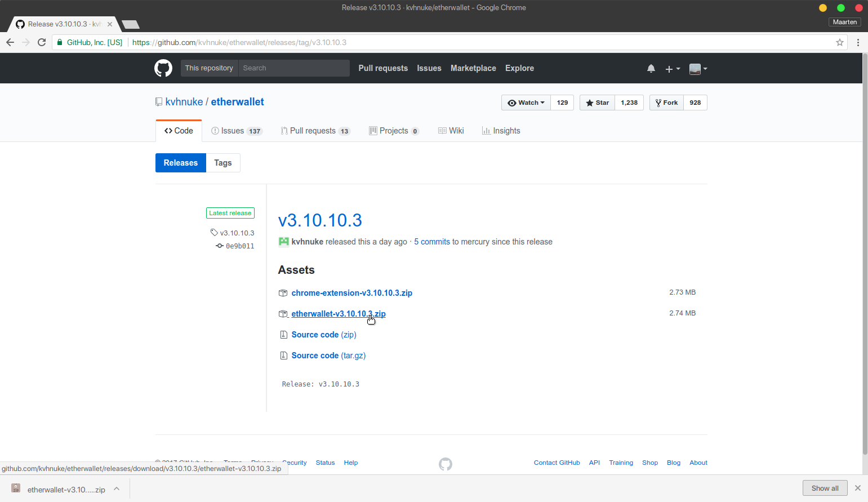Screen dimensions: 868x502
Task: Expand the user avatar menu in header
Action: pyautogui.click(x=698, y=69)
